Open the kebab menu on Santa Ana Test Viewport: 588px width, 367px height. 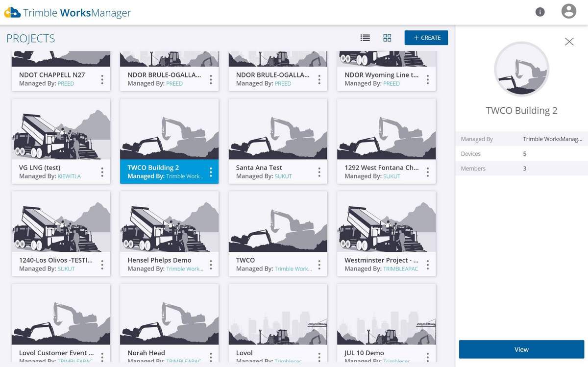[x=318, y=171]
